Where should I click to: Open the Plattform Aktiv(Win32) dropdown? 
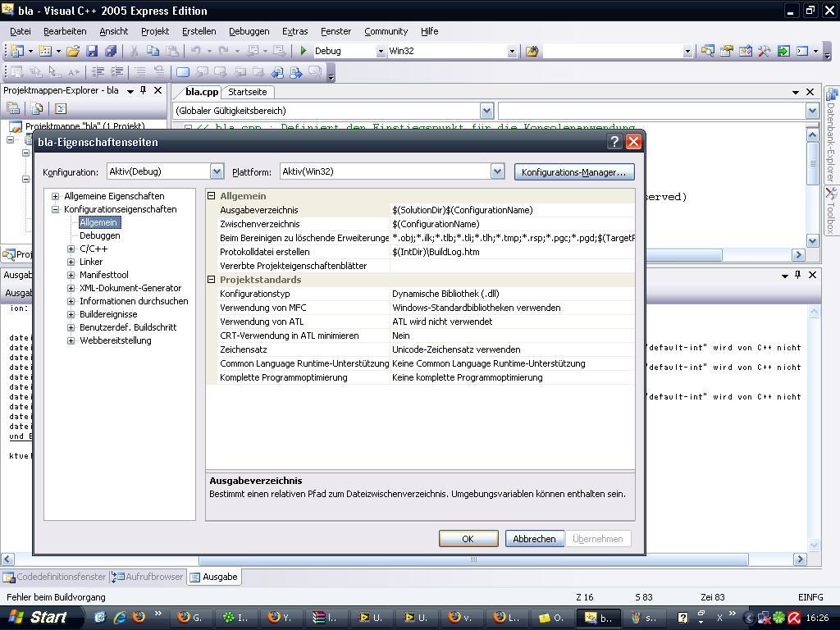(497, 171)
